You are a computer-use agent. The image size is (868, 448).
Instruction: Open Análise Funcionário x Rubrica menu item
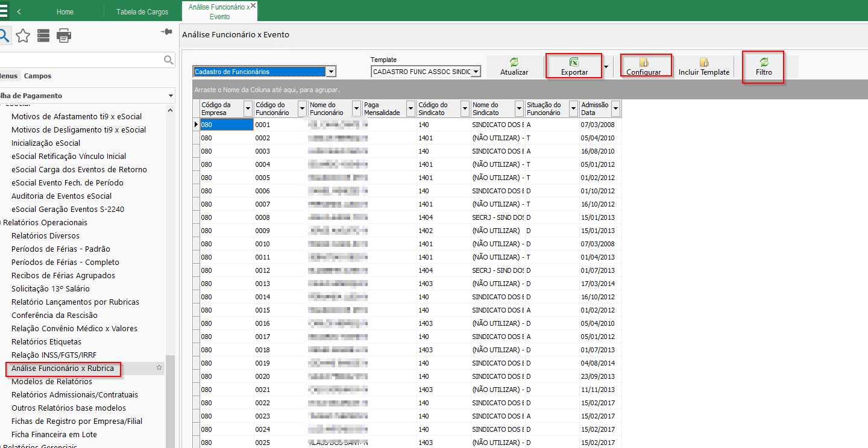(x=63, y=369)
